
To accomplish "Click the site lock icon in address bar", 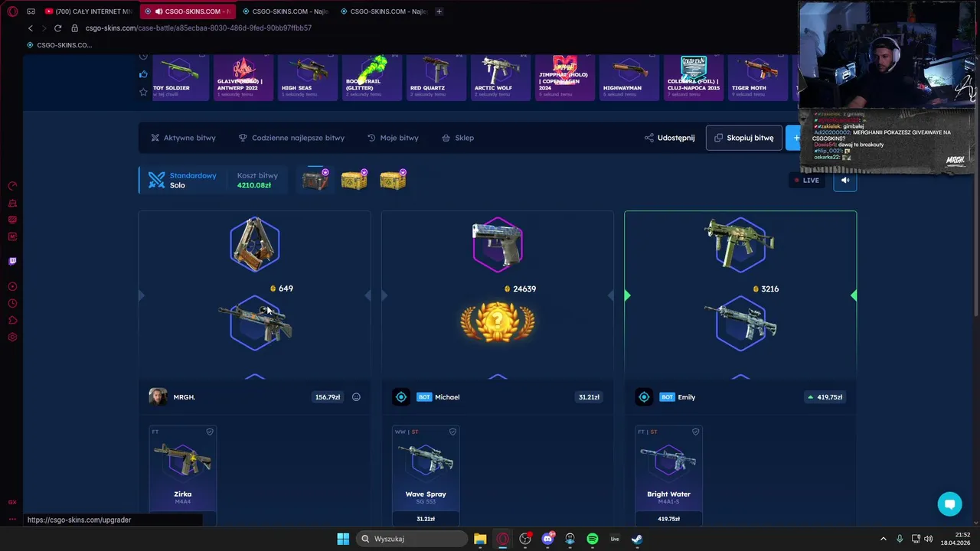I will (x=74, y=28).
